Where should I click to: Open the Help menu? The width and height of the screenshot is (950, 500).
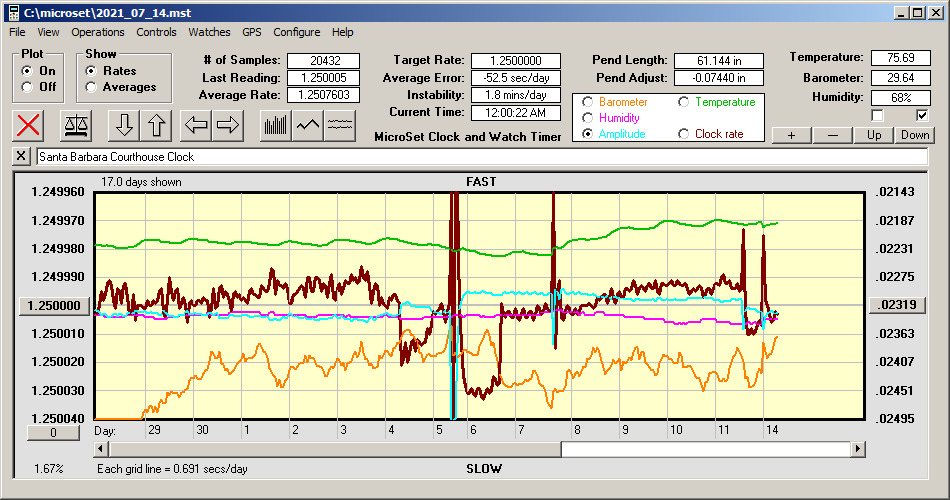click(x=342, y=32)
